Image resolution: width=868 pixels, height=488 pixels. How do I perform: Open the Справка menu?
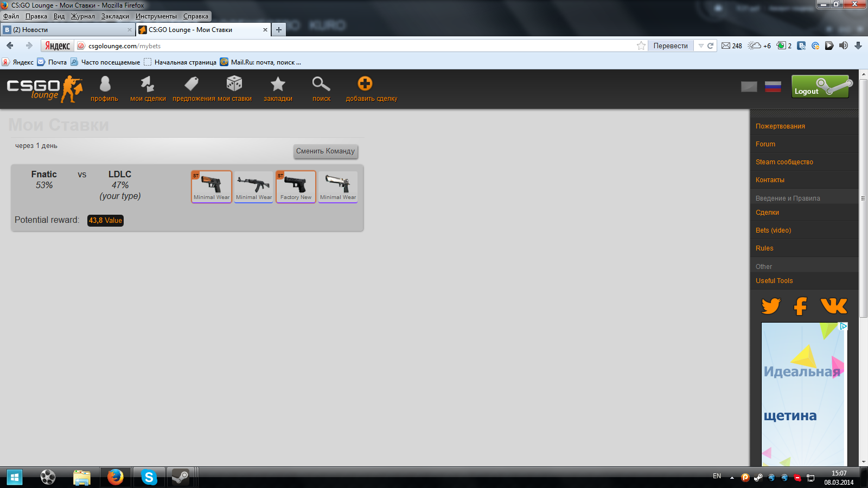[x=196, y=16]
